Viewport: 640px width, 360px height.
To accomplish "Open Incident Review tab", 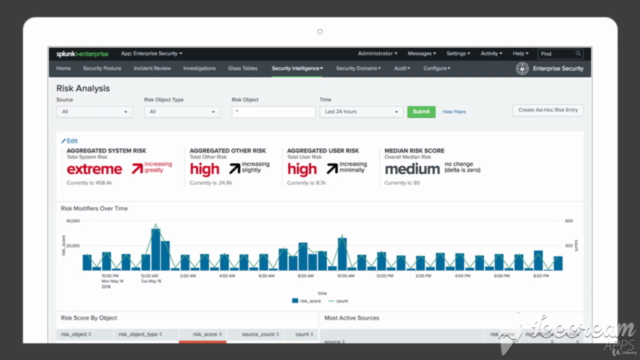I will (x=152, y=69).
